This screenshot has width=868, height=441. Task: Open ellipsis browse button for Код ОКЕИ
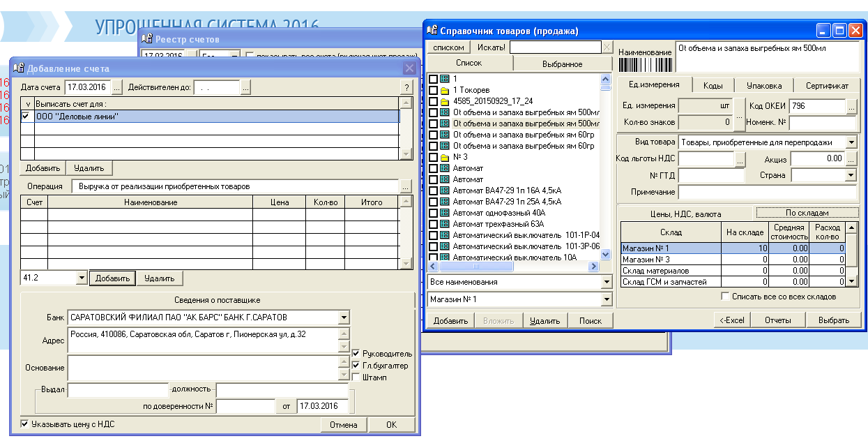tap(851, 106)
